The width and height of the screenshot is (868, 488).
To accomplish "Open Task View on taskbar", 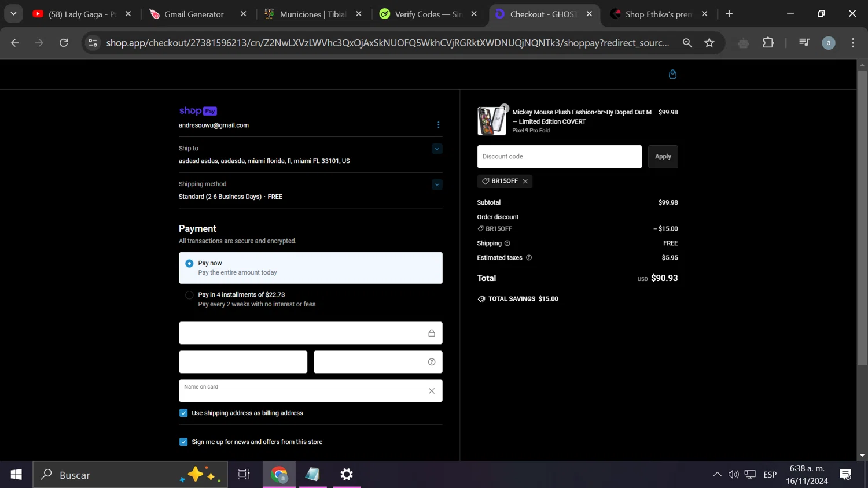I will point(244,475).
